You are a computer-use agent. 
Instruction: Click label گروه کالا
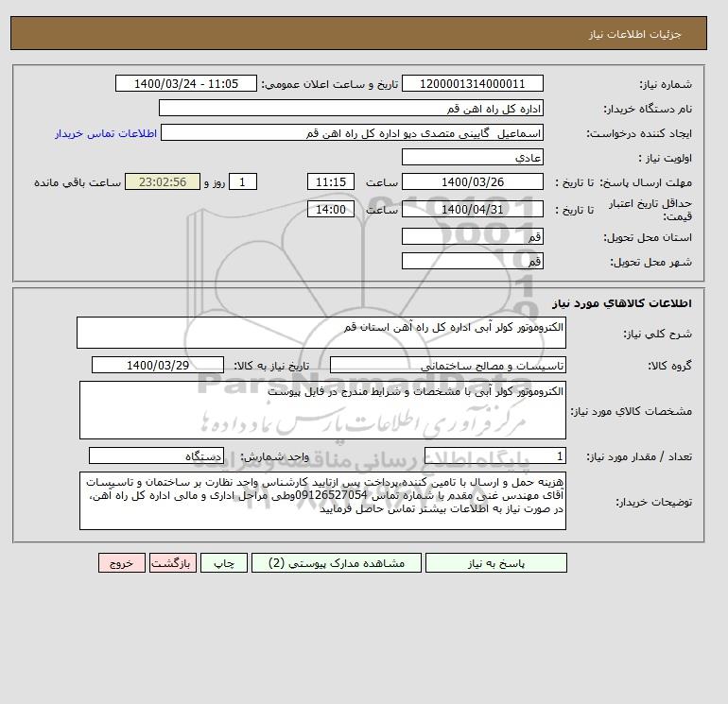[x=669, y=366]
